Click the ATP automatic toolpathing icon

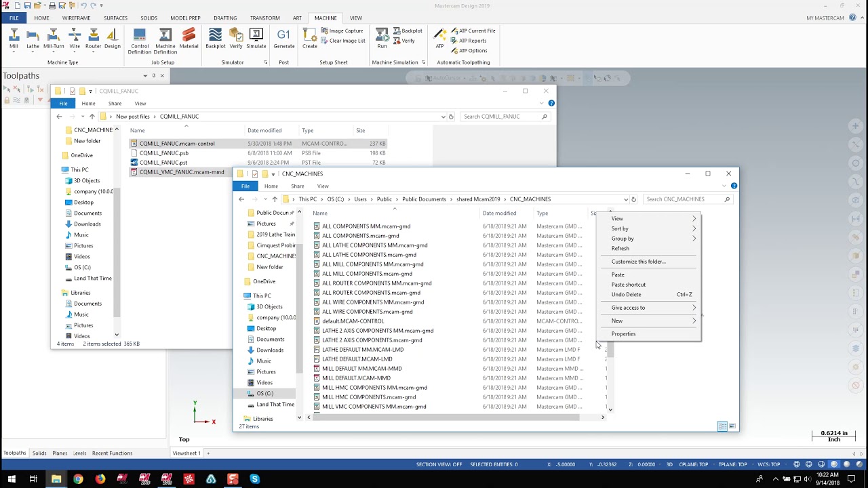pos(439,39)
